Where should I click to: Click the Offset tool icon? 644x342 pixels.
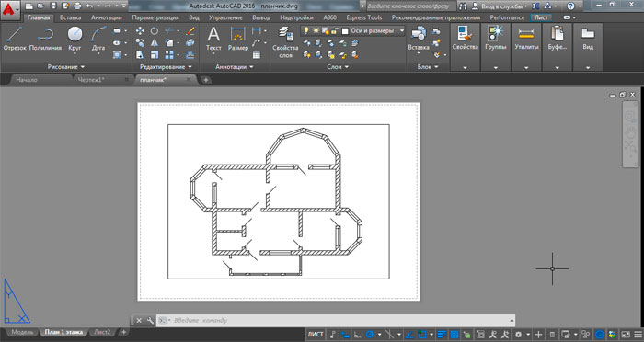[x=190, y=54]
